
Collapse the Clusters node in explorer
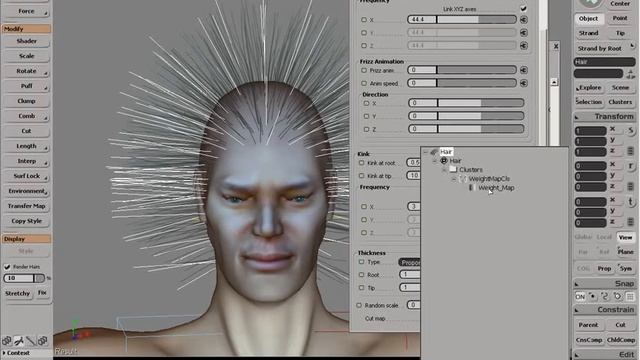(x=444, y=170)
